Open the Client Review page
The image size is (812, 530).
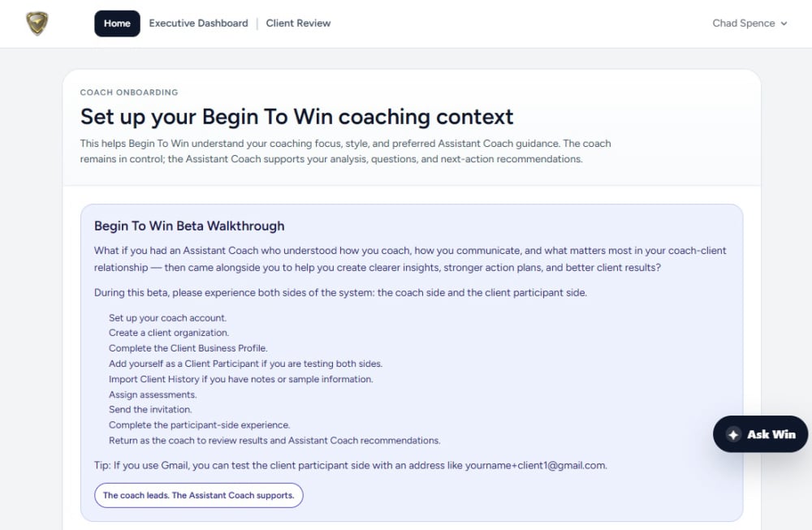(298, 24)
